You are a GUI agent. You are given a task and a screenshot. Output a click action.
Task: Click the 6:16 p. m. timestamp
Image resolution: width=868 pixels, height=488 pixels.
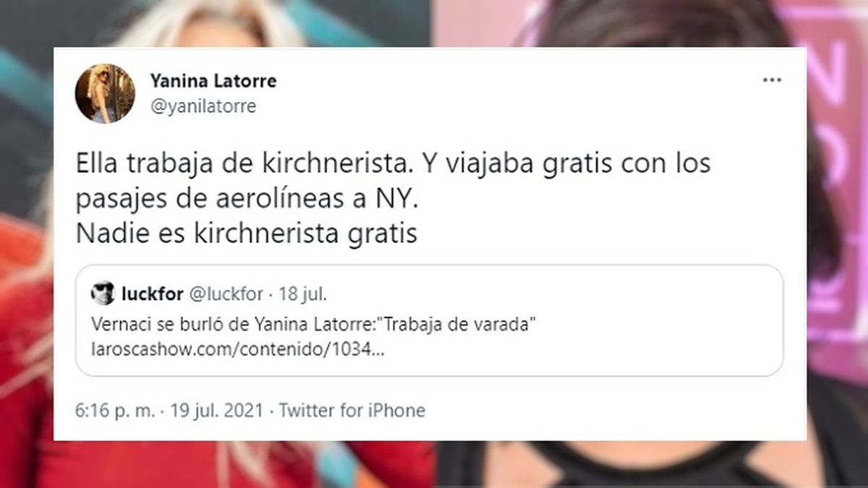coord(115,411)
